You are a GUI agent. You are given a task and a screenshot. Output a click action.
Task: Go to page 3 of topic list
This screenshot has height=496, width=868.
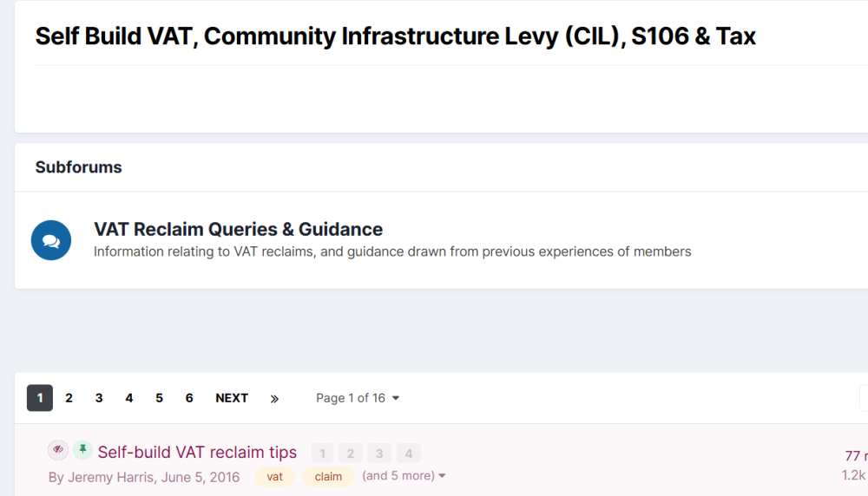pyautogui.click(x=99, y=398)
